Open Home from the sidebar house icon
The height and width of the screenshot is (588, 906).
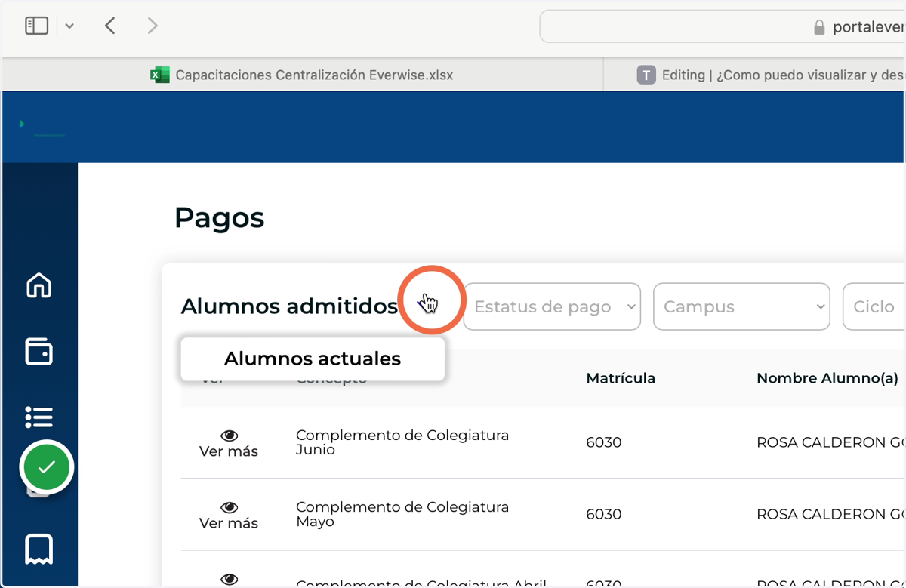pyautogui.click(x=39, y=285)
